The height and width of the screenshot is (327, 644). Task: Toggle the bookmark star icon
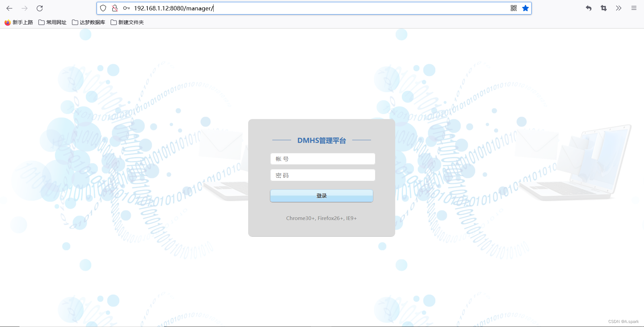(x=525, y=8)
